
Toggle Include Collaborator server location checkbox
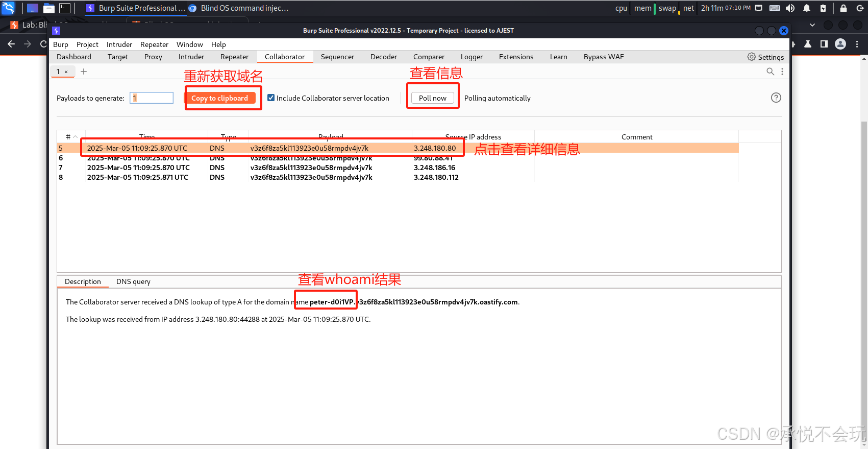tap(271, 98)
